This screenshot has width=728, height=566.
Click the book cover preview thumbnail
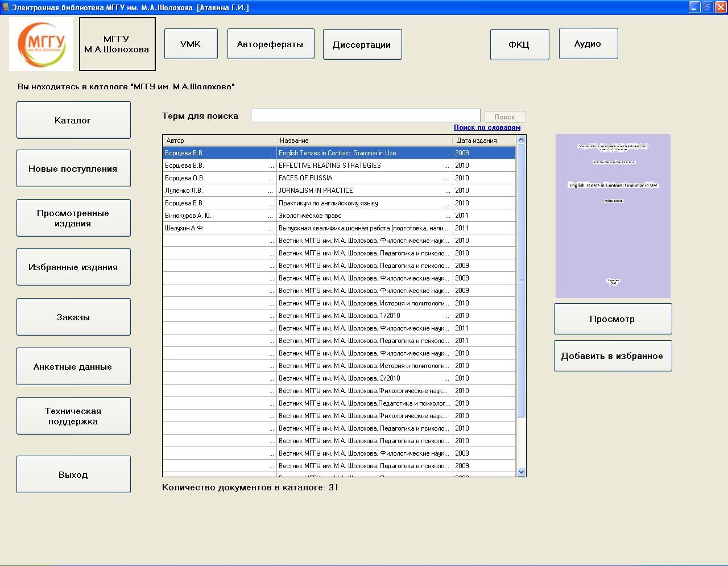click(613, 216)
